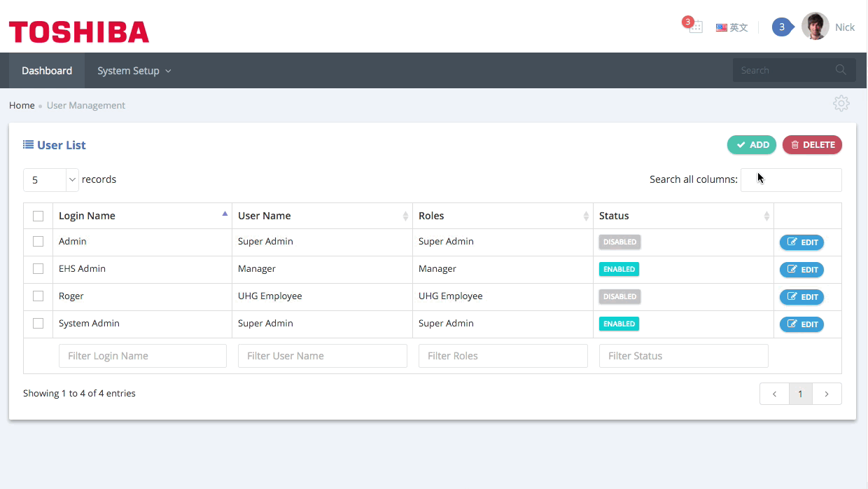Go to next page arrow

tap(827, 394)
